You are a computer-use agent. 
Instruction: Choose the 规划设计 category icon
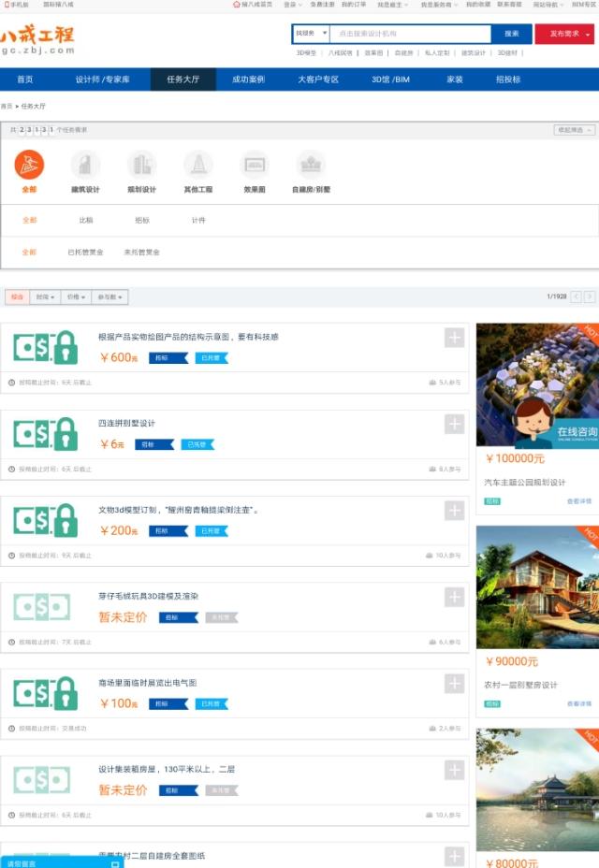click(x=142, y=165)
